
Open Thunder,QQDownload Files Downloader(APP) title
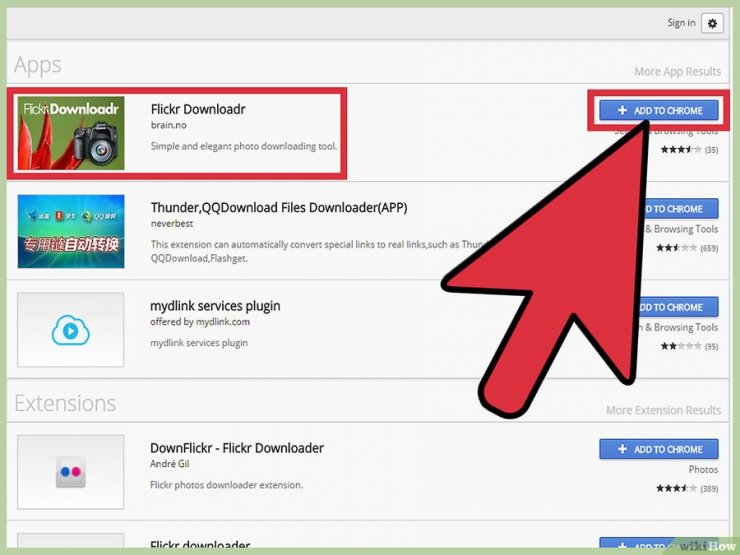point(279,208)
